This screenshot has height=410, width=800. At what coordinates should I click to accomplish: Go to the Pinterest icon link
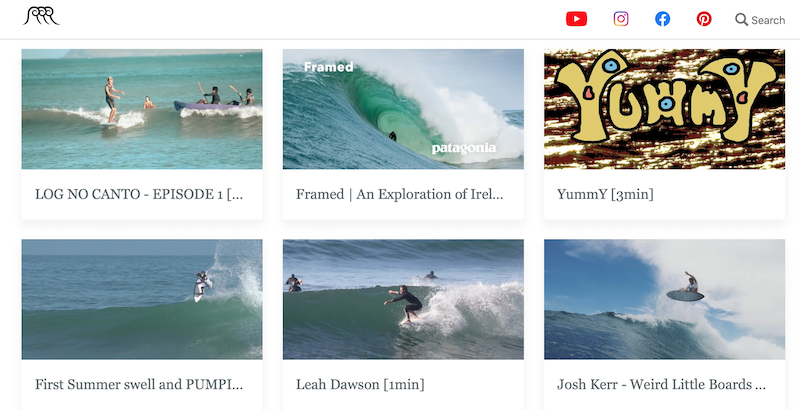[x=704, y=19]
